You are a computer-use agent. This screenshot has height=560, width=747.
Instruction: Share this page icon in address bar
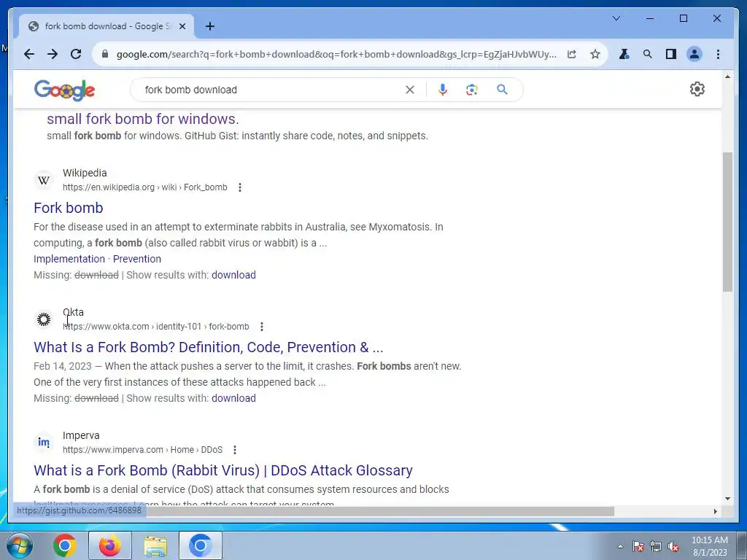coord(572,54)
